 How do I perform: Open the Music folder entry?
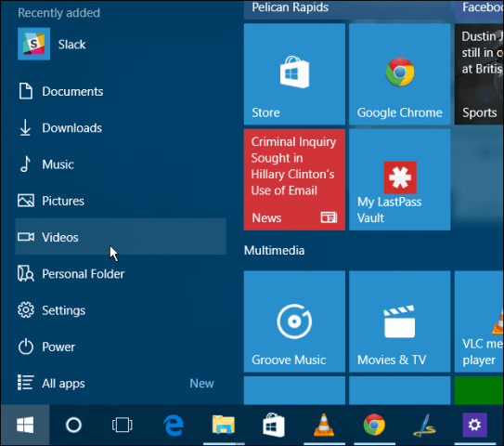coord(121,164)
